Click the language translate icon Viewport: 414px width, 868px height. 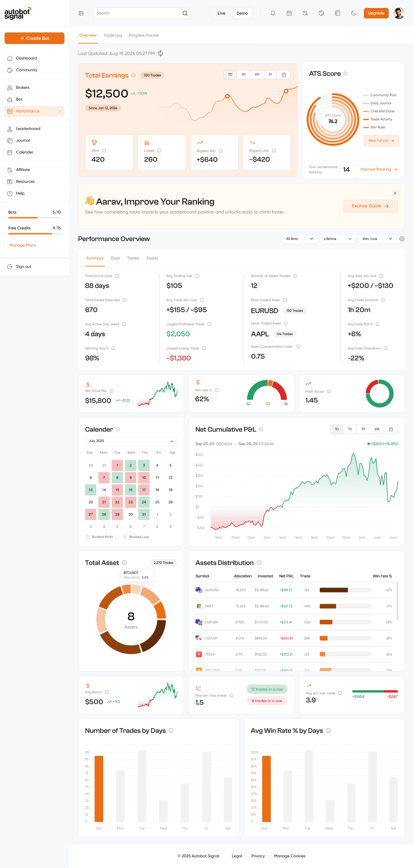point(305,13)
